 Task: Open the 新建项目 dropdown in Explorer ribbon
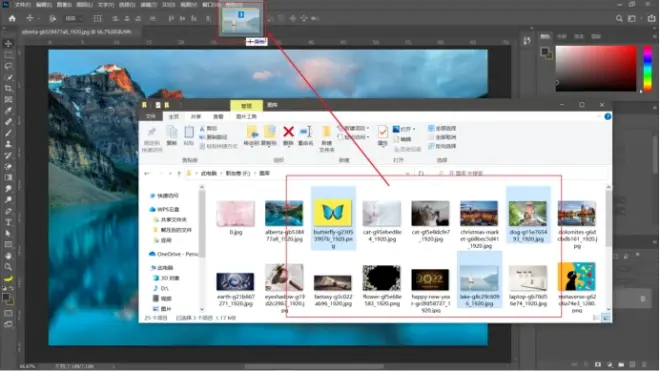(354, 128)
